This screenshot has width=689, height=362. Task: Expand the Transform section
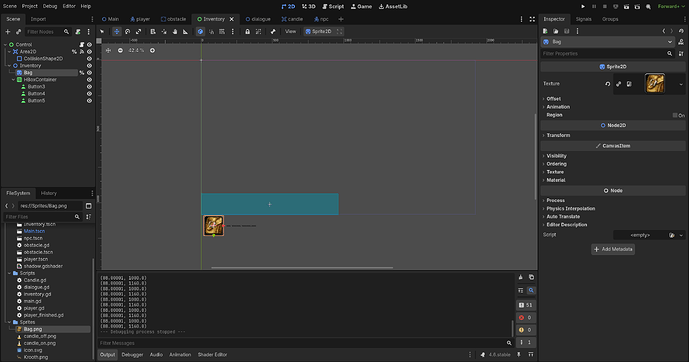558,135
